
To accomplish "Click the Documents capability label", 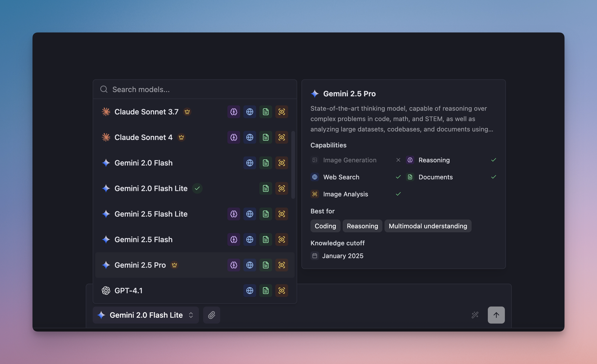I will [x=436, y=177].
